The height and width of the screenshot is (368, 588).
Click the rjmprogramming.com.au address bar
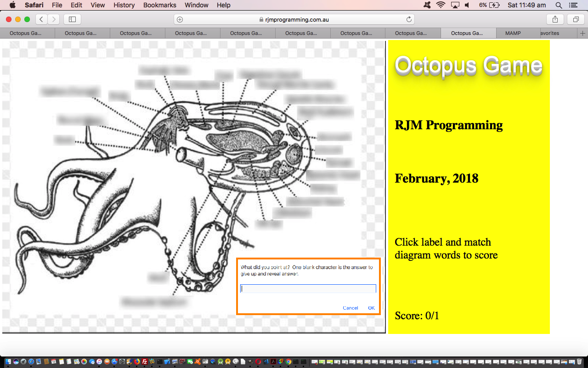point(294,19)
